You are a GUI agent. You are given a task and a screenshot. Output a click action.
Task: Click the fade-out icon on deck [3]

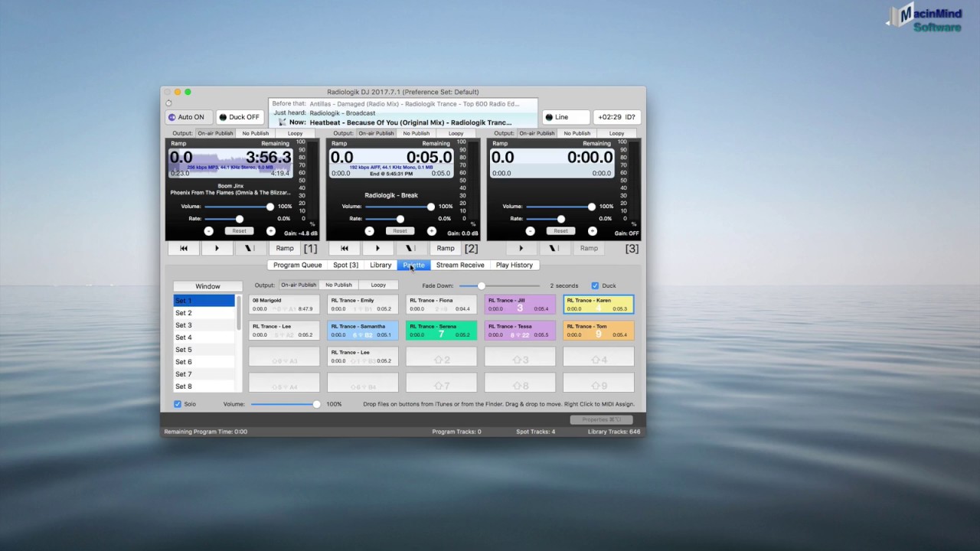pyautogui.click(x=554, y=248)
